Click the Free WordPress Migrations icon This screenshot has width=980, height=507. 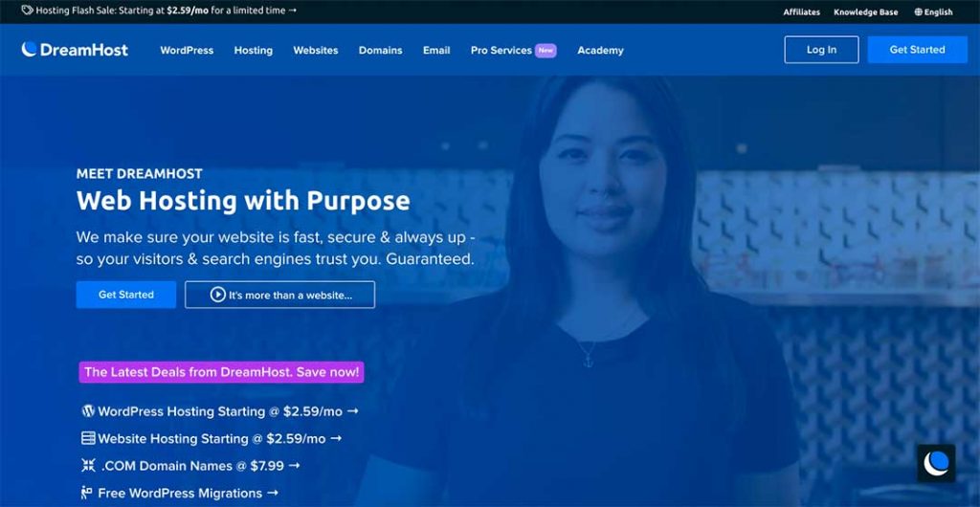87,493
